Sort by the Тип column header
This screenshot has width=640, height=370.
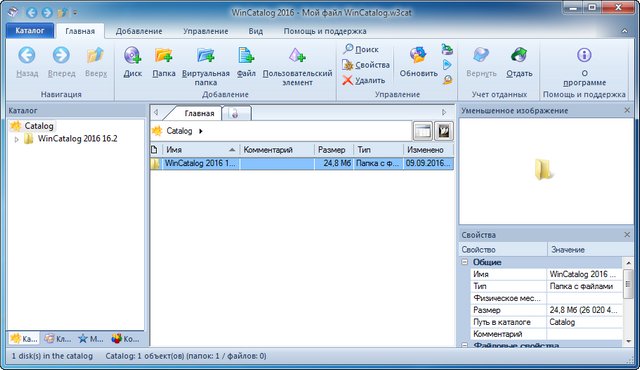[x=378, y=150]
